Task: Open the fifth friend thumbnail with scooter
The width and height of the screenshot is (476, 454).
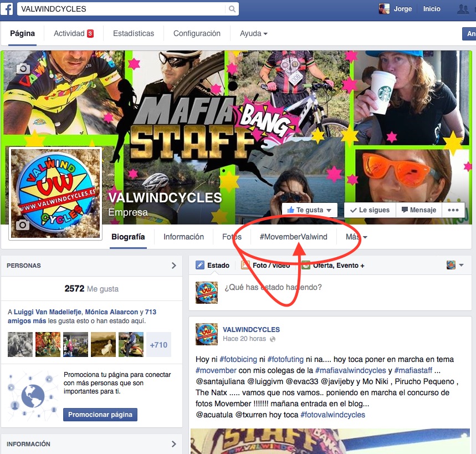Action: pos(131,344)
